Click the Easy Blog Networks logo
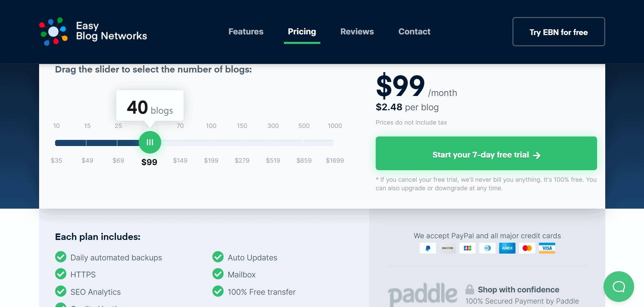Image resolution: width=644 pixels, height=307 pixels. [93, 31]
